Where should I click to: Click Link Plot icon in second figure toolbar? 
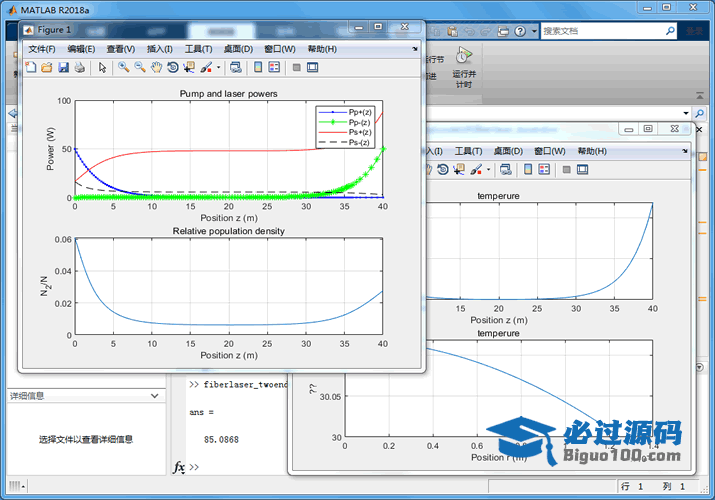(505, 170)
